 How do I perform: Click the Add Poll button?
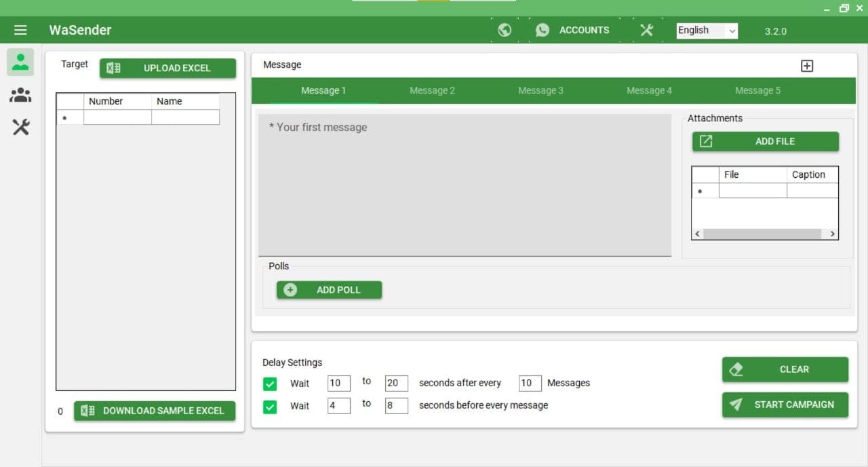point(329,290)
